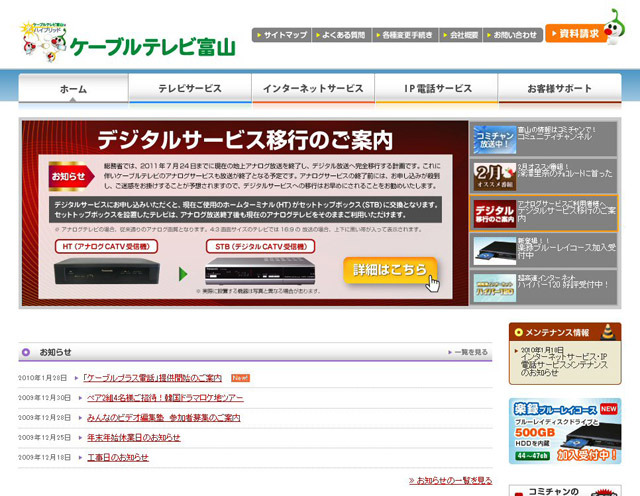Switch to the テレビサービス tab
This screenshot has height=496, width=640.
[x=190, y=88]
